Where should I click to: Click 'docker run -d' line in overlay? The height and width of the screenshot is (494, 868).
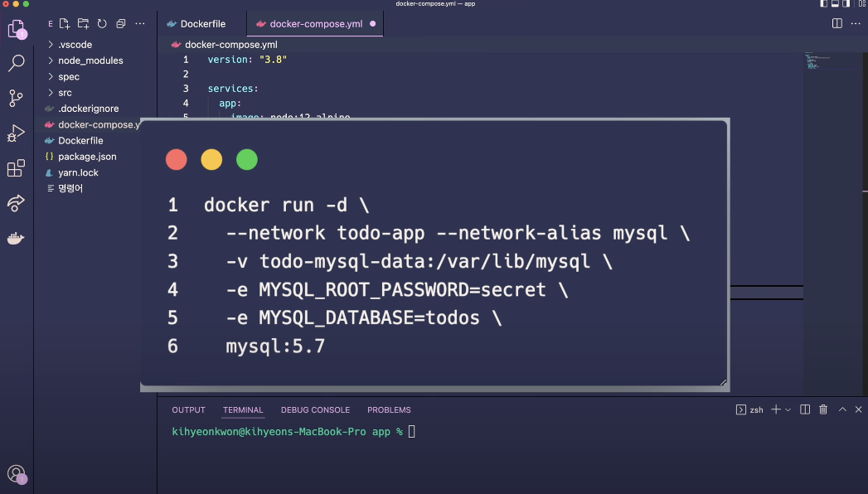[x=286, y=206]
